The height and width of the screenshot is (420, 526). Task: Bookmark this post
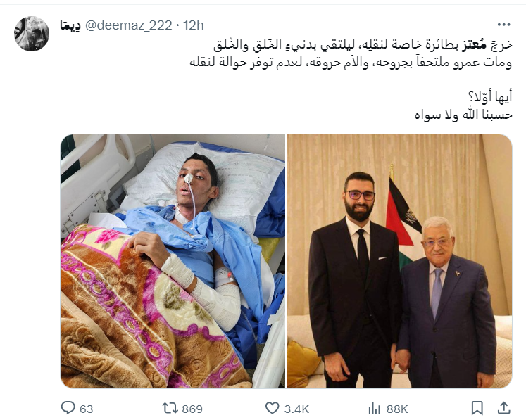click(477, 408)
